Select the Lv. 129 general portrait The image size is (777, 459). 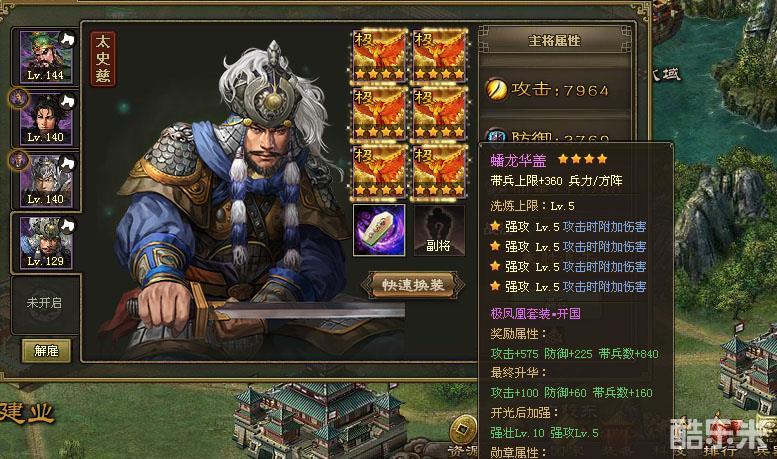pos(46,243)
